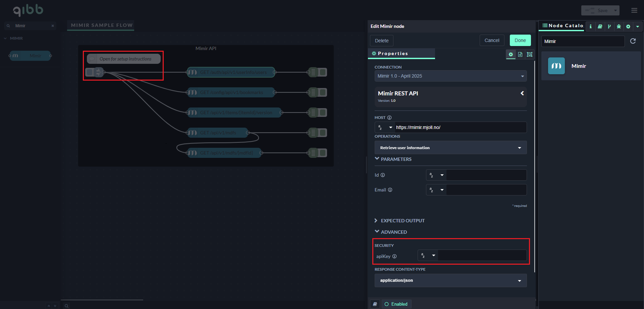
Task: Click the Mimir node icon in catalog
Action: (x=556, y=66)
